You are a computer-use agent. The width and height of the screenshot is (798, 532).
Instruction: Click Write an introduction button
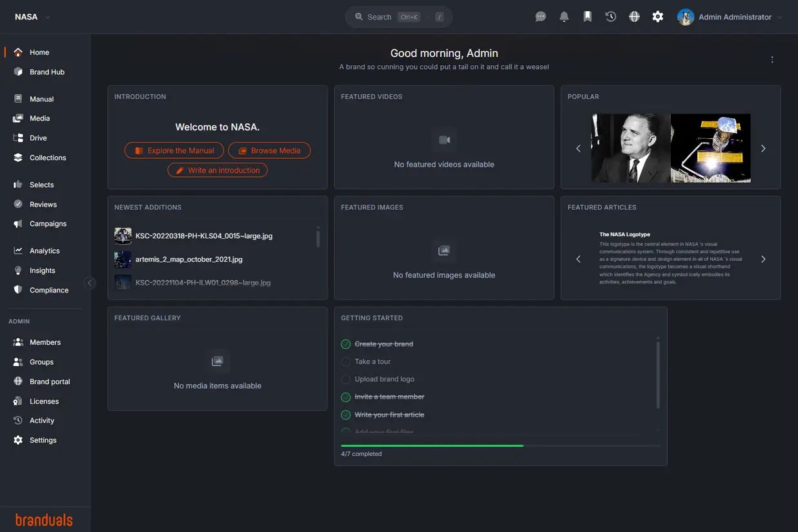tap(218, 170)
